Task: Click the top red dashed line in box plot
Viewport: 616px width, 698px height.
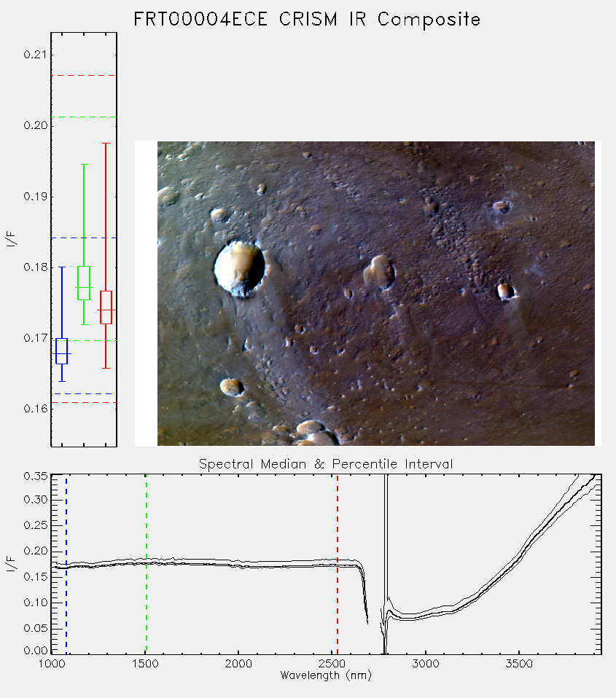Action: (x=84, y=76)
